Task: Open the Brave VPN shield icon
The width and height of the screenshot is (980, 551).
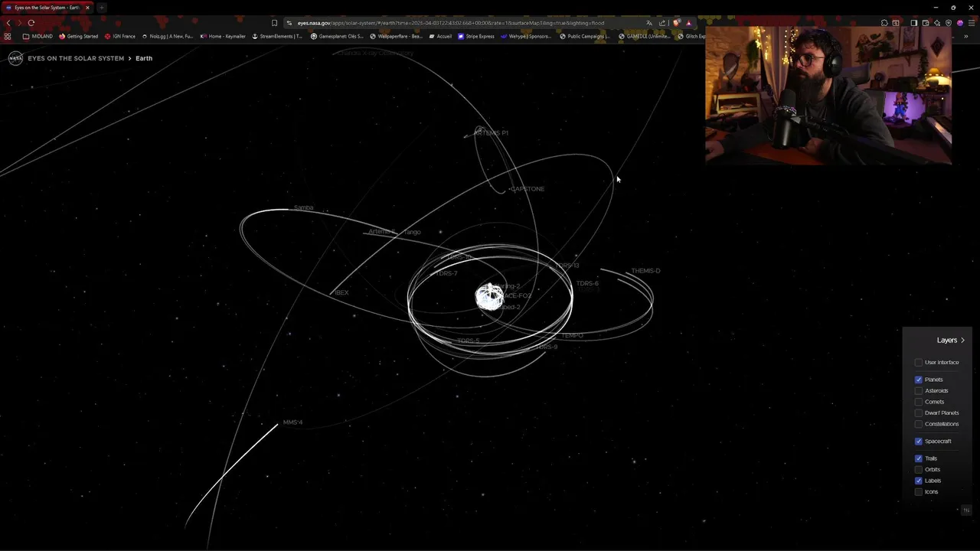Action: [x=949, y=23]
